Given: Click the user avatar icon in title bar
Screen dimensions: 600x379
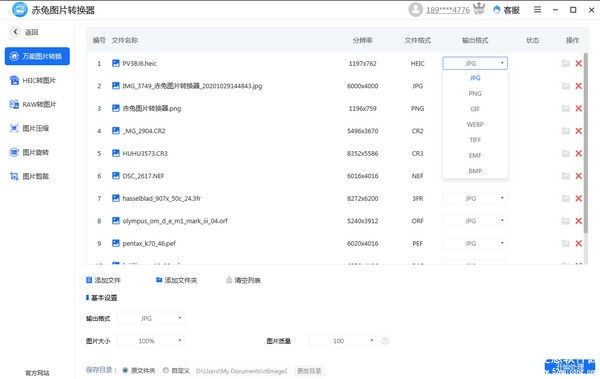Looking at the screenshot, I should (x=416, y=10).
